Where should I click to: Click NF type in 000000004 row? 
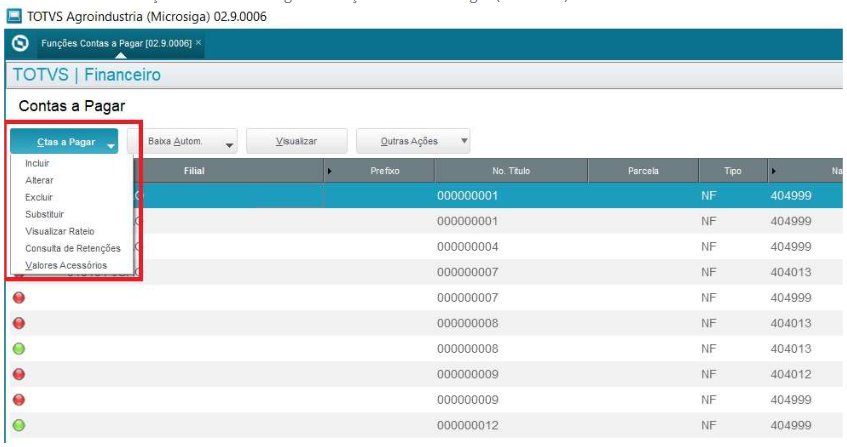click(x=709, y=247)
